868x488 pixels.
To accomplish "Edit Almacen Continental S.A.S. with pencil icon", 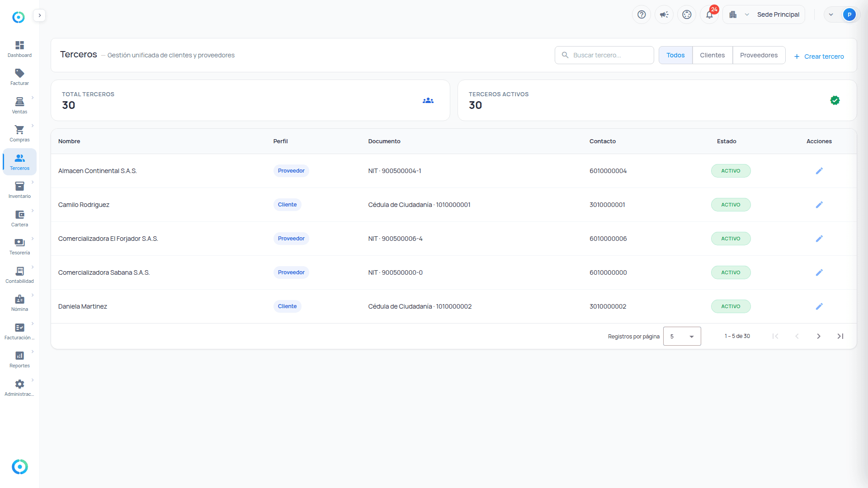I will tap(819, 171).
